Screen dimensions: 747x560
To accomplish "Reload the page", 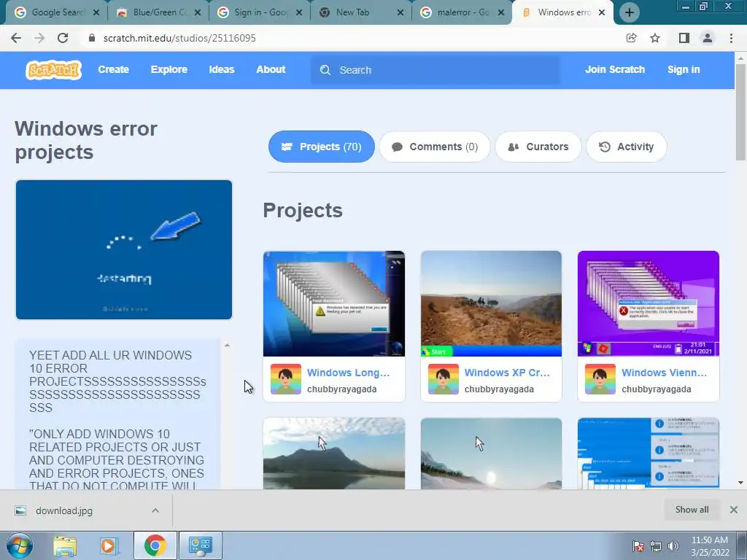I will click(63, 38).
